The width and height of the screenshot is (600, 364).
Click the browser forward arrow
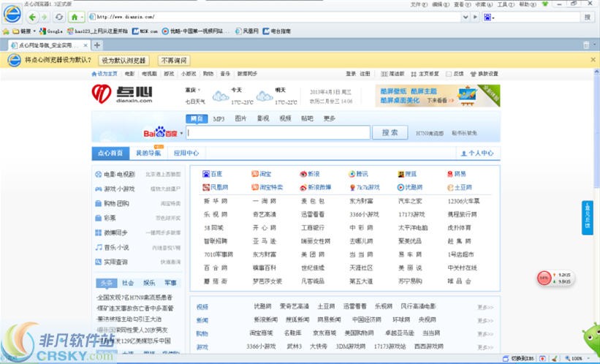tap(45, 17)
